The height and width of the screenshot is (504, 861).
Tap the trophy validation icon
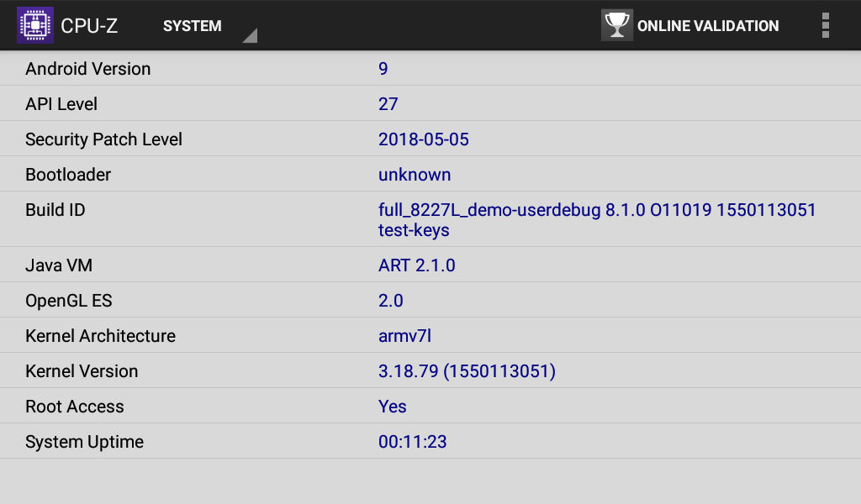tap(616, 25)
